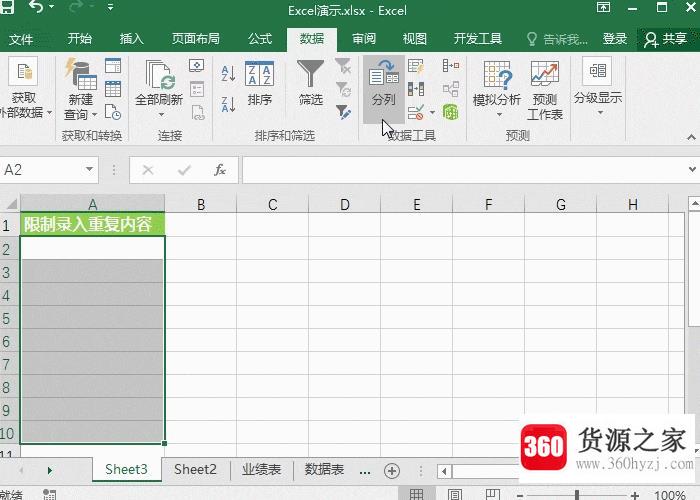Click the Clear filter icon
This screenshot has height=500, width=700.
pos(343,66)
